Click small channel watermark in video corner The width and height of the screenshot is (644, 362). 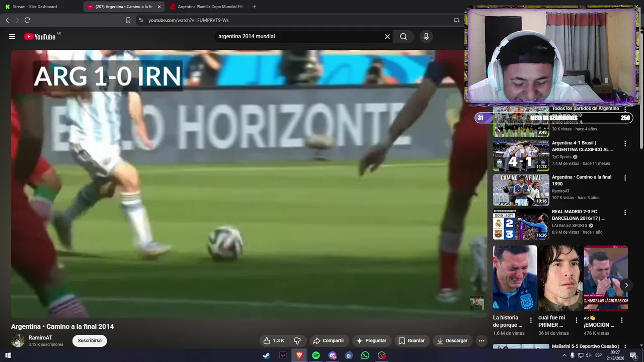(x=477, y=303)
